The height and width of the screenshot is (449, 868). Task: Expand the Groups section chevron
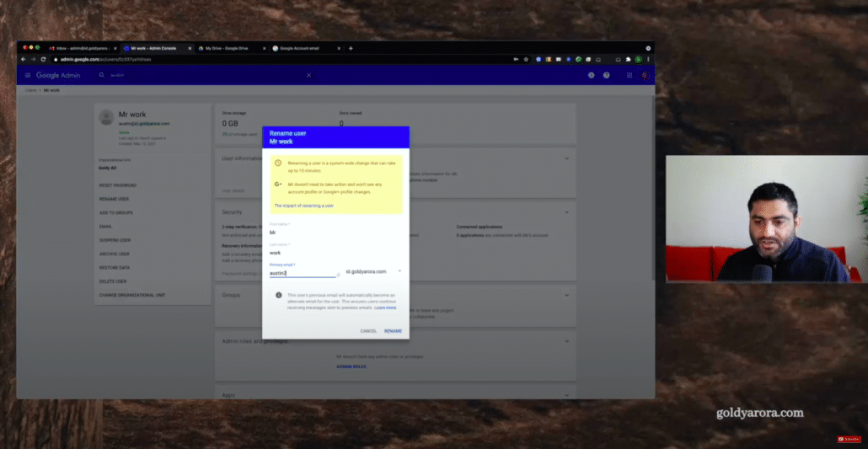coord(566,295)
